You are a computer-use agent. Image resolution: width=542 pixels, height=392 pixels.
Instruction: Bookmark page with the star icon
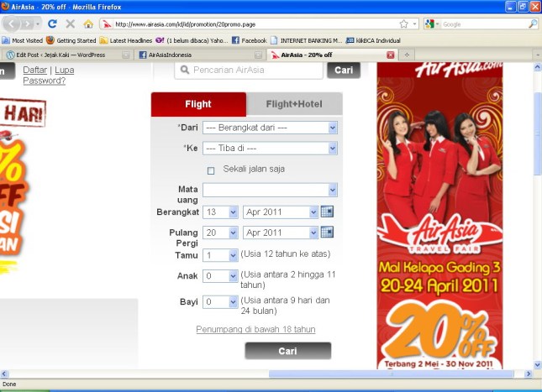point(404,24)
